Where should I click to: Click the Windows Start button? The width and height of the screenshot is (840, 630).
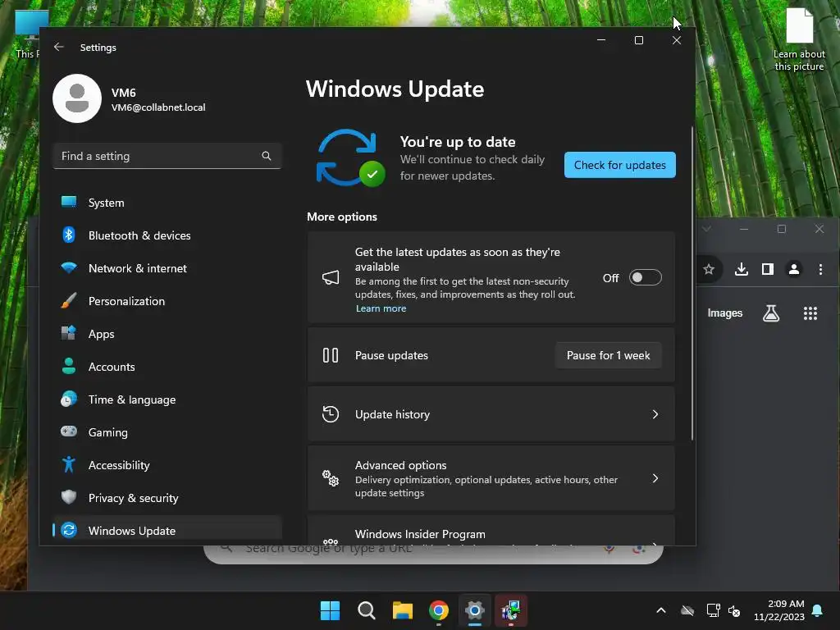pos(330,610)
